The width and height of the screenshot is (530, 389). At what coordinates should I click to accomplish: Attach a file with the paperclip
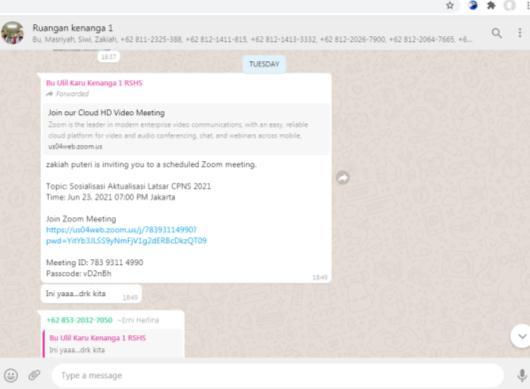pyautogui.click(x=34, y=375)
